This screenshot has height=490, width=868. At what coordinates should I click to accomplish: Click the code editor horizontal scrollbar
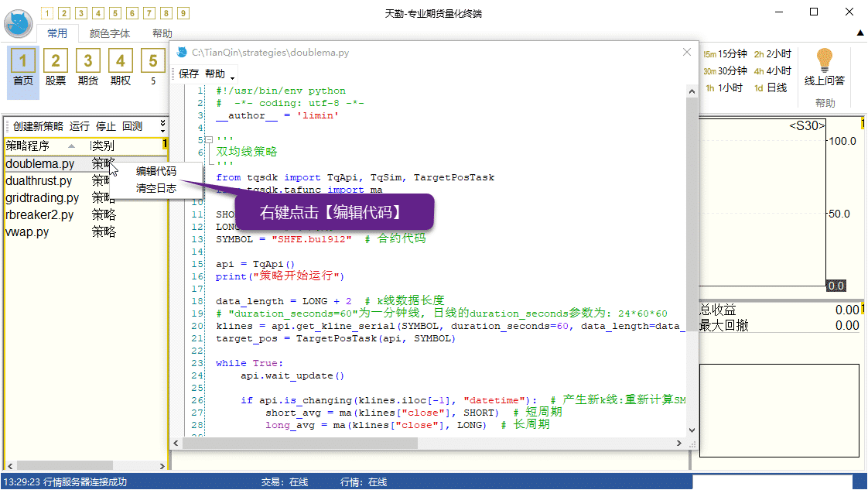309,444
